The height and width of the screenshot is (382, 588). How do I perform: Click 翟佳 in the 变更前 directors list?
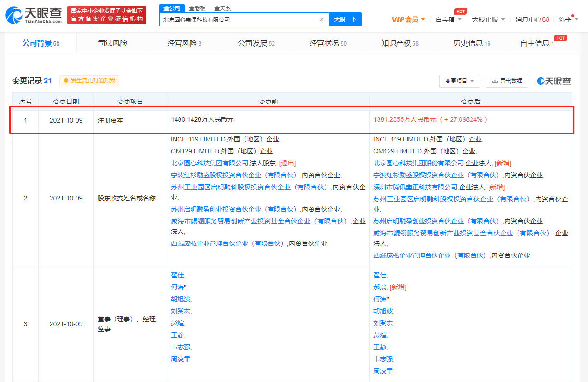[x=177, y=275]
